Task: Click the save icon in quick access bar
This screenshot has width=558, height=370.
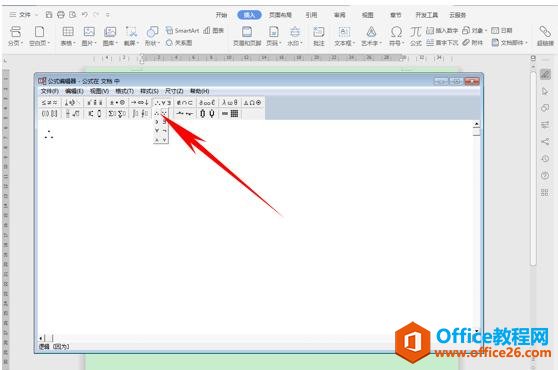Action: pyautogui.click(x=49, y=15)
